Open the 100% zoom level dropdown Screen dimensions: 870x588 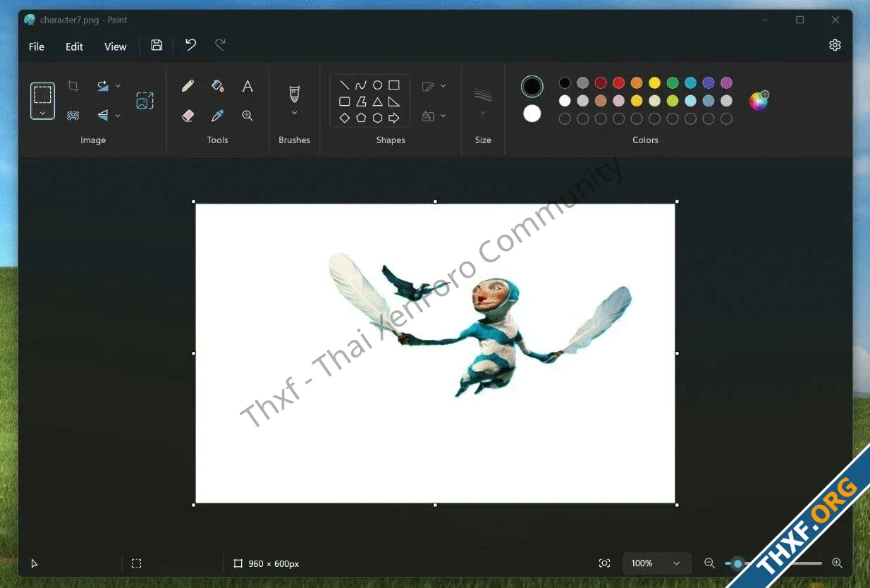coord(656,563)
